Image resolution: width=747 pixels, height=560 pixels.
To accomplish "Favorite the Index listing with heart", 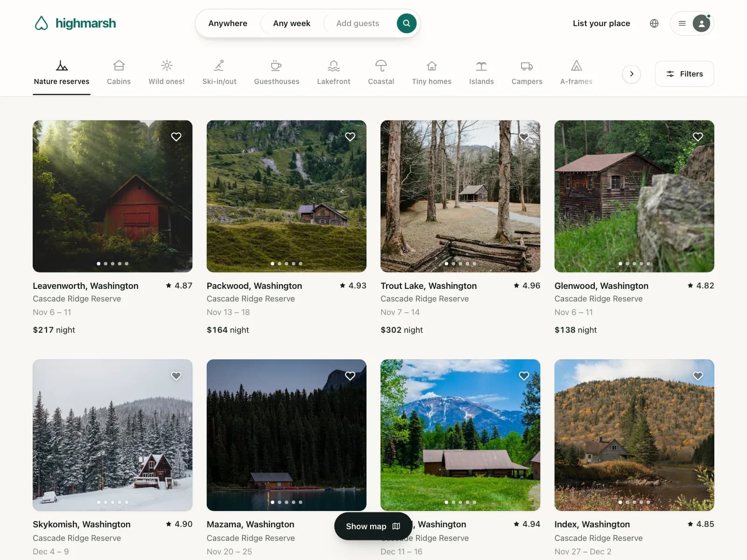I will click(698, 376).
